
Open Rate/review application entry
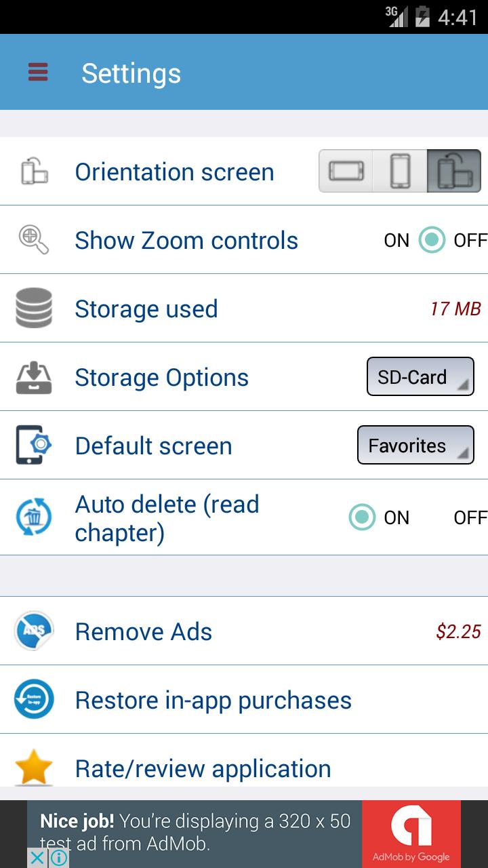(203, 768)
